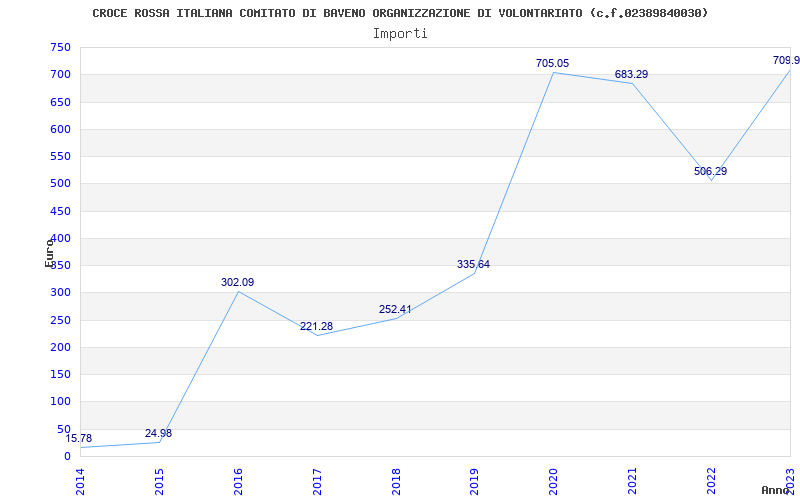The width and height of the screenshot is (800, 500).
Task: Click the 2019 year tick label
Action: click(474, 482)
